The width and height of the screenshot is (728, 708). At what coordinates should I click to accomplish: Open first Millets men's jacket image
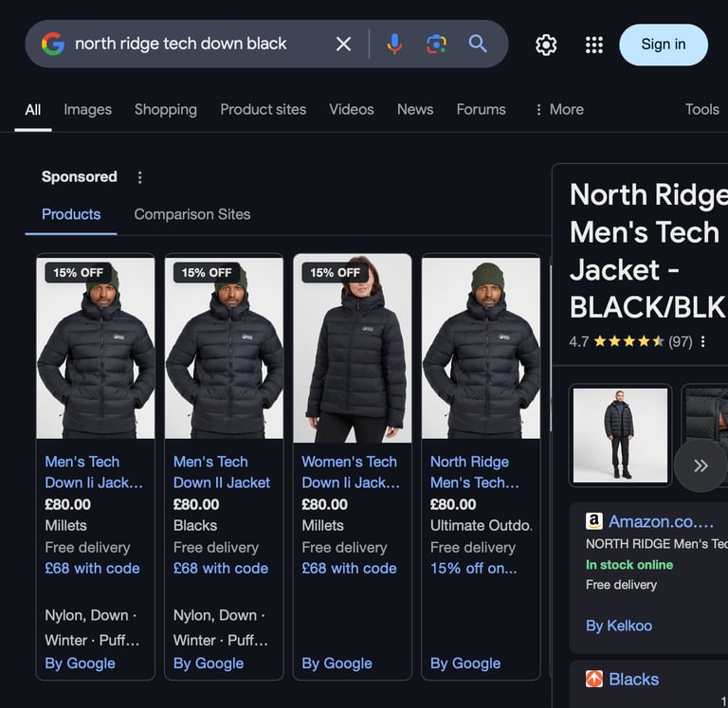click(96, 348)
